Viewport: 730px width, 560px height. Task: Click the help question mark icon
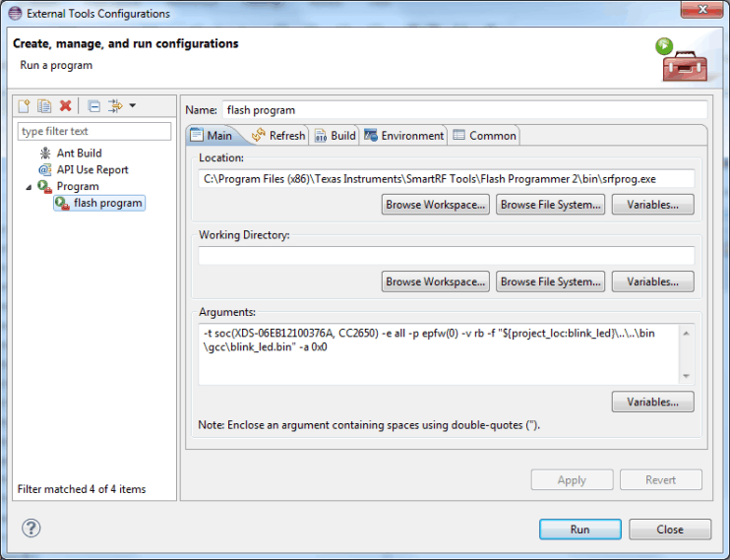(x=31, y=528)
